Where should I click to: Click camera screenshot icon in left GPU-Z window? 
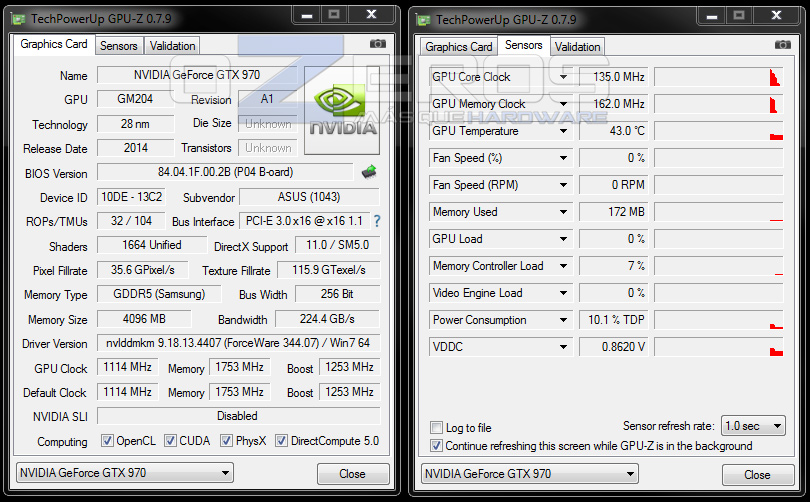(x=378, y=44)
